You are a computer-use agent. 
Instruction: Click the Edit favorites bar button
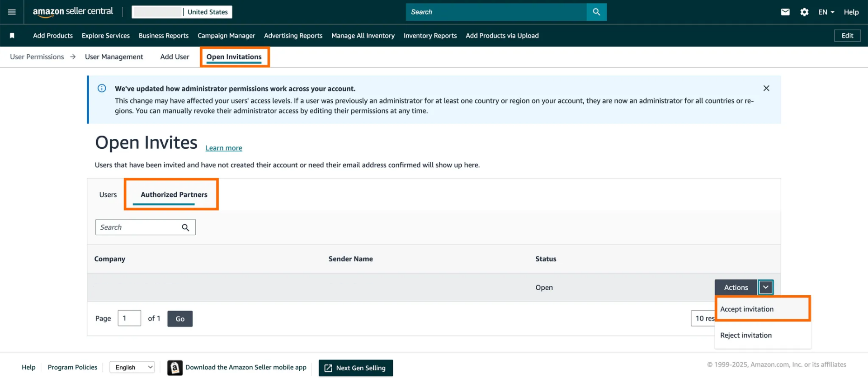pos(847,36)
